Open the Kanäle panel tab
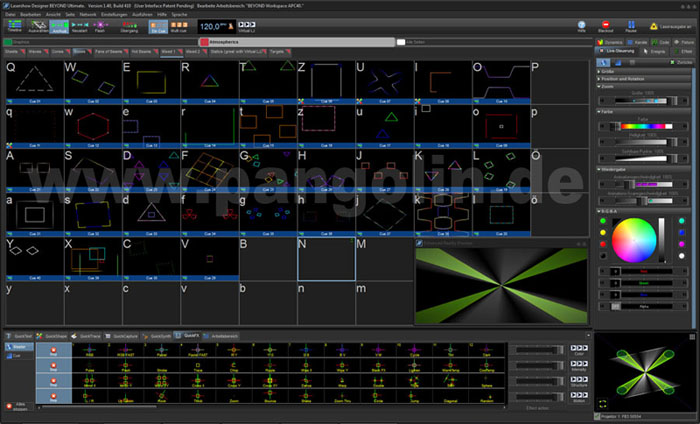The image size is (700, 424). pyautogui.click(x=637, y=42)
